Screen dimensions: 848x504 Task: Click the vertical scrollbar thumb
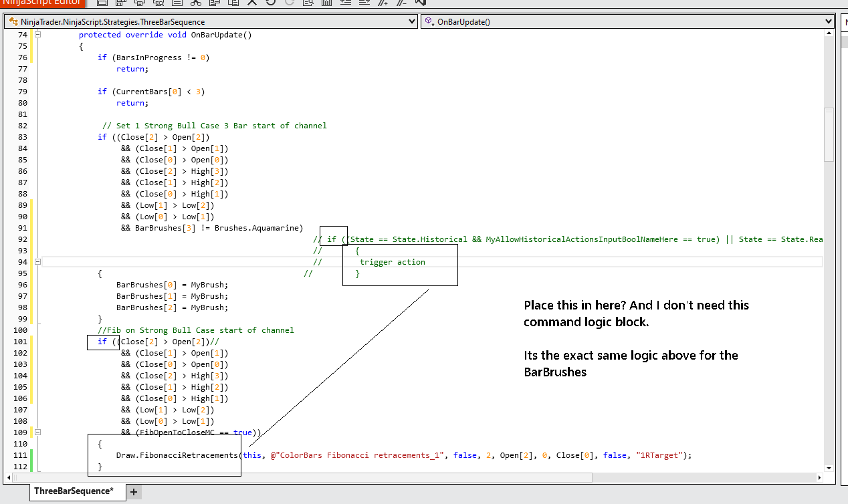click(x=829, y=134)
